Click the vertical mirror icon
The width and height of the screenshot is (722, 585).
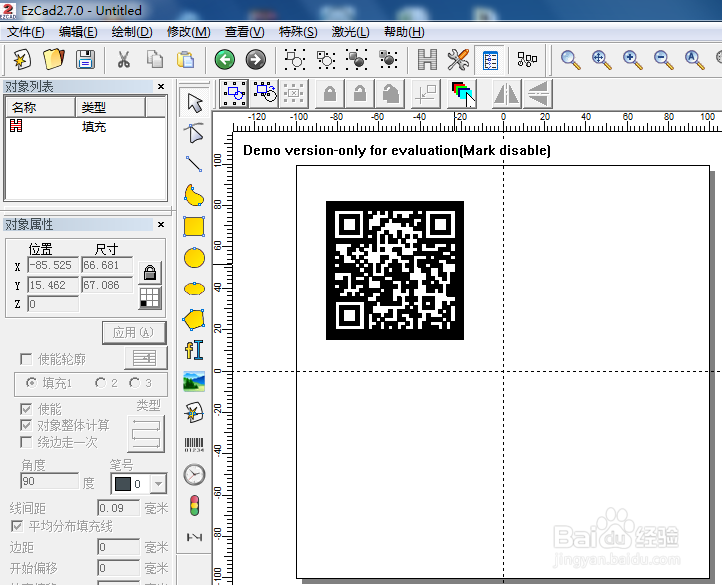click(537, 94)
